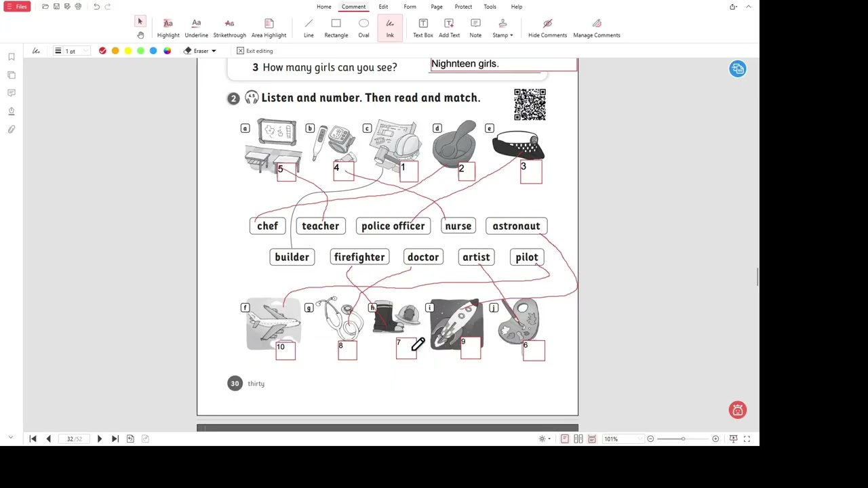Screen dimensions: 868x488
Task: Toggle Hide Comments
Action: click(x=547, y=28)
